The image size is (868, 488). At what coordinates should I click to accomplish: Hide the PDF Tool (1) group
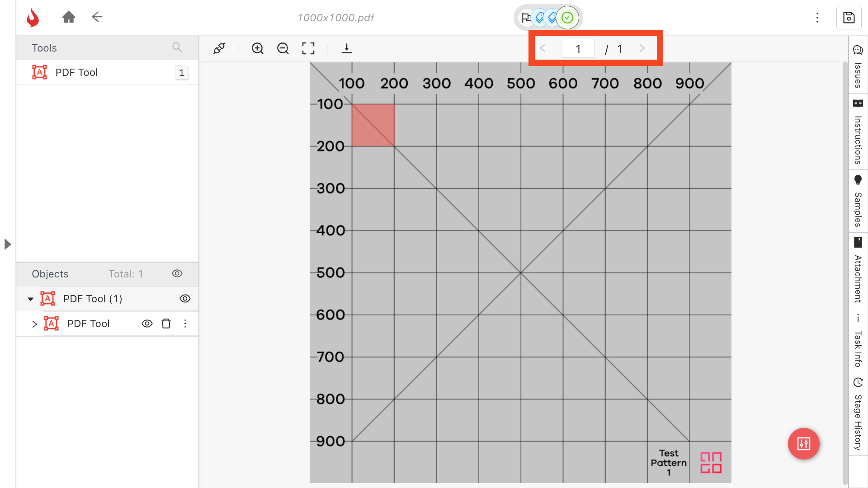point(185,299)
